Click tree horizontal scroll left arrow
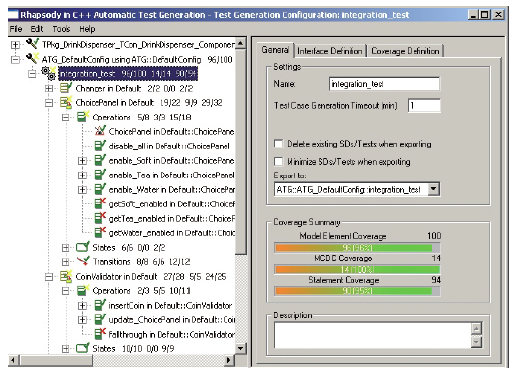The width and height of the screenshot is (519, 377). (13, 360)
